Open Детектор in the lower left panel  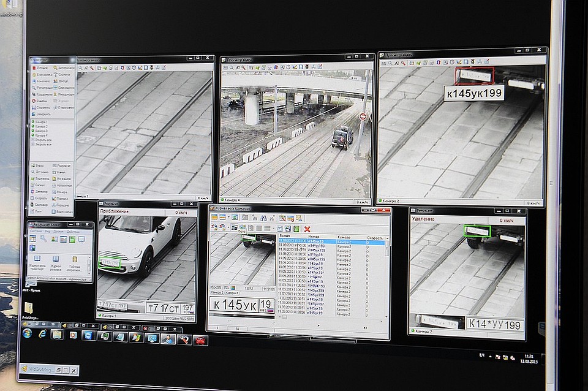[39, 192]
